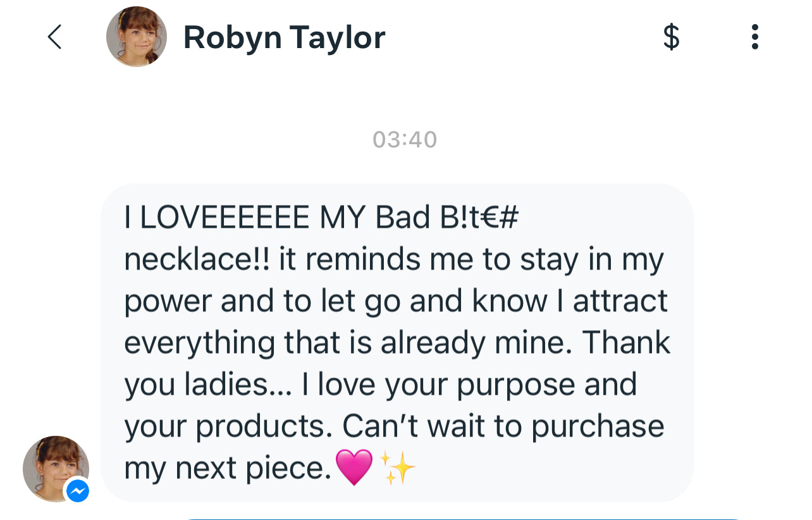This screenshot has height=520, width=812.
Task: Open the three-dot more options menu
Action: (754, 37)
